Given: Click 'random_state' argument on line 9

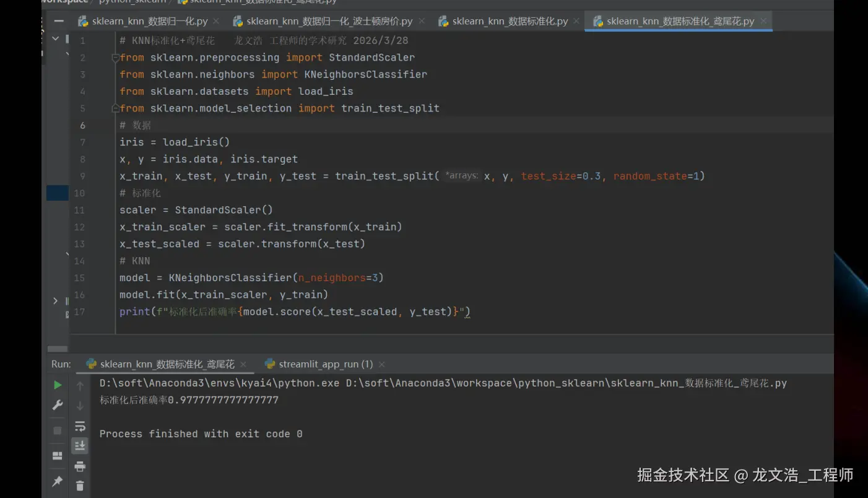Looking at the screenshot, I should coord(650,176).
